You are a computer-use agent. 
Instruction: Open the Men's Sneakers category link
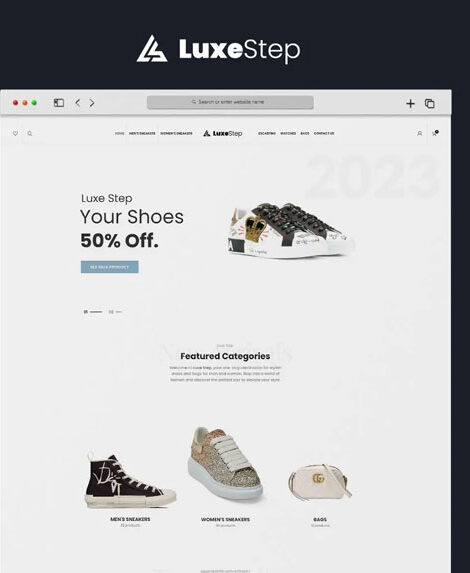(130, 519)
